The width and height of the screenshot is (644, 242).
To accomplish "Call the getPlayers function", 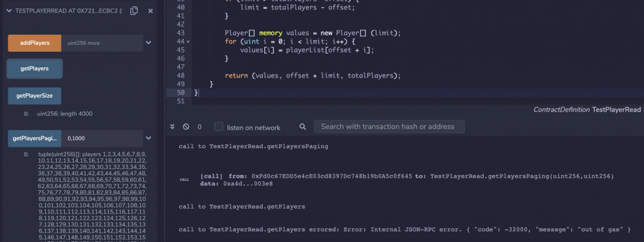I will (35, 69).
